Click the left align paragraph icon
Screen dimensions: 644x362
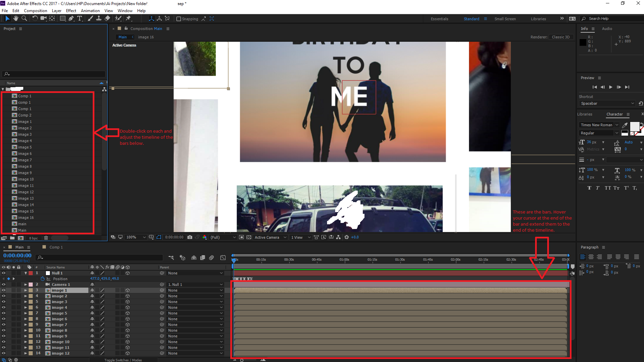point(583,257)
